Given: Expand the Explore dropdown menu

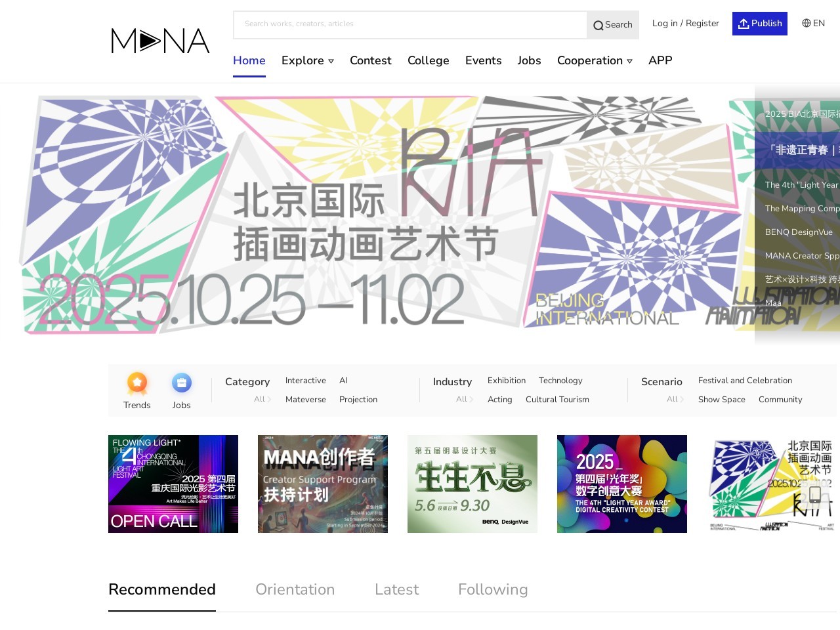Looking at the screenshot, I should (307, 60).
